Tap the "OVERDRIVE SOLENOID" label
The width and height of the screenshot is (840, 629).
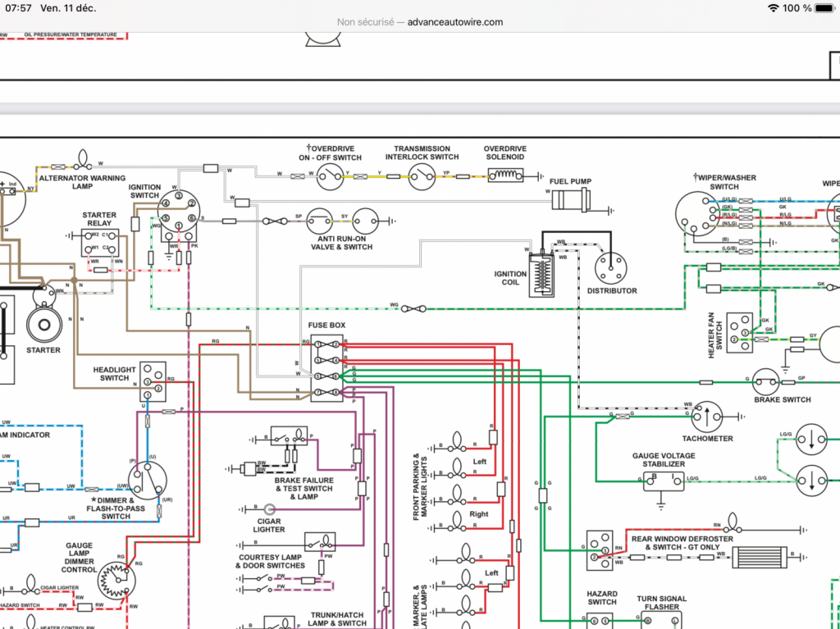point(505,153)
